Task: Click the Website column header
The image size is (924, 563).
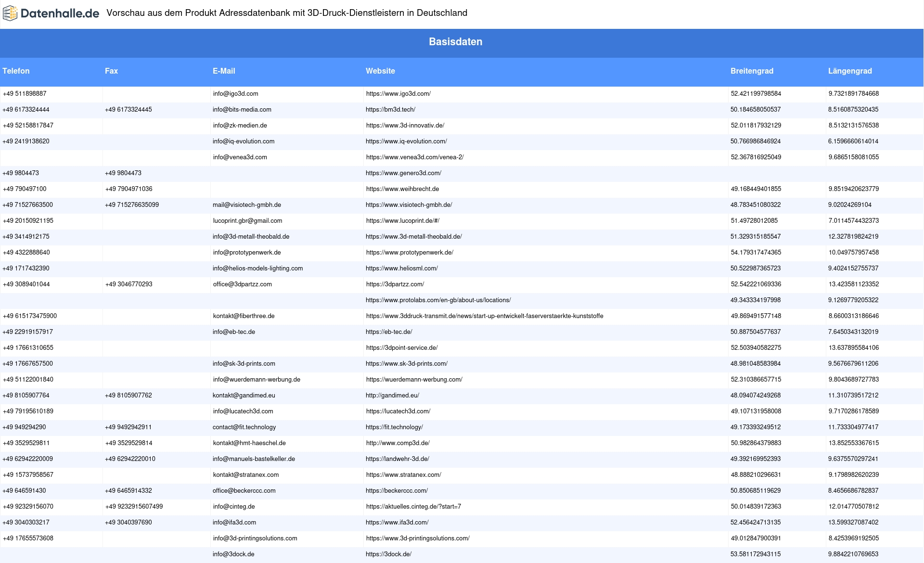Action: (380, 71)
